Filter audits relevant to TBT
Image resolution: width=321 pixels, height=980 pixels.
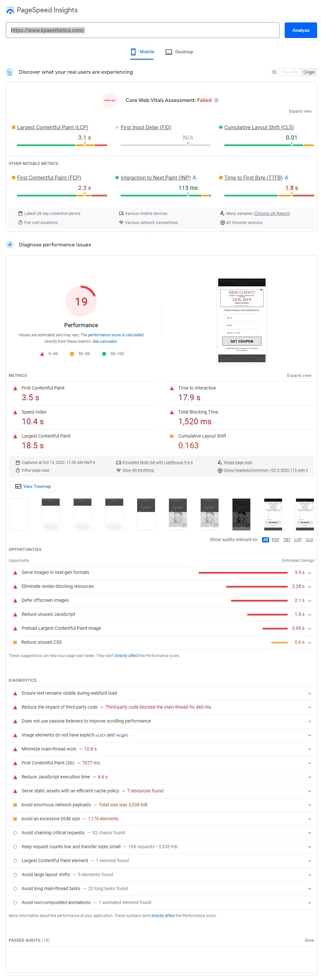(x=286, y=540)
